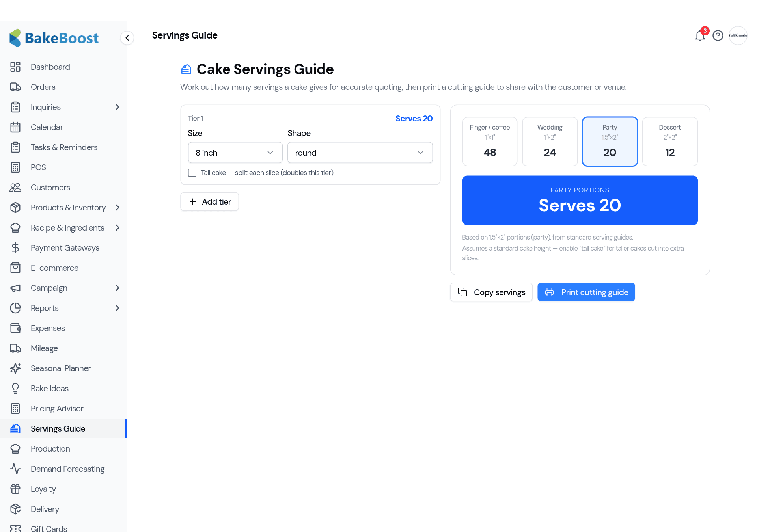Open the Shape dropdown showing round

click(360, 153)
